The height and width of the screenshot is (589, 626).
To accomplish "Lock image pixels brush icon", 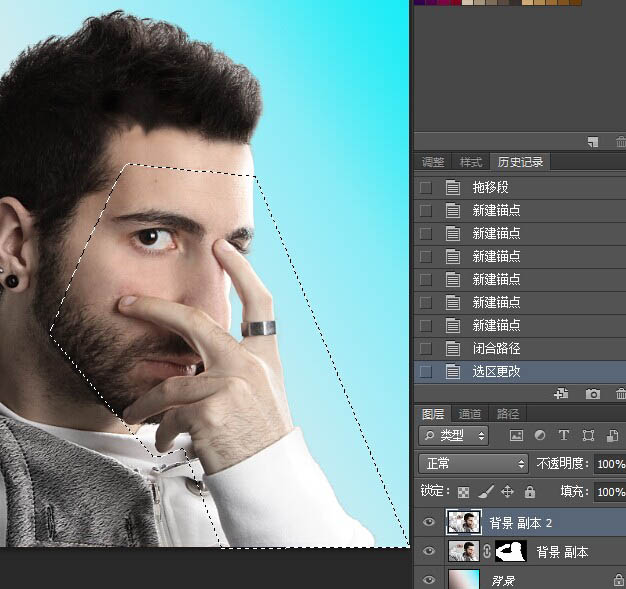I will (x=485, y=492).
